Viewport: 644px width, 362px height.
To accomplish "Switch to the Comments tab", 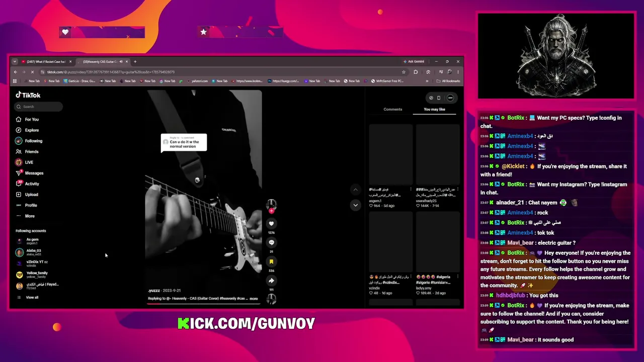I will 392,109.
